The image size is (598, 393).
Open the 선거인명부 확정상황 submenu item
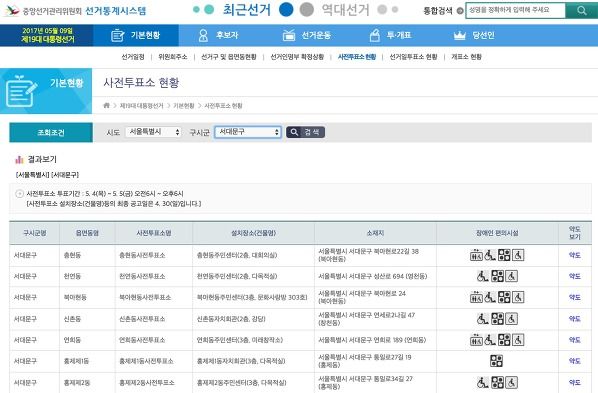[x=297, y=57]
